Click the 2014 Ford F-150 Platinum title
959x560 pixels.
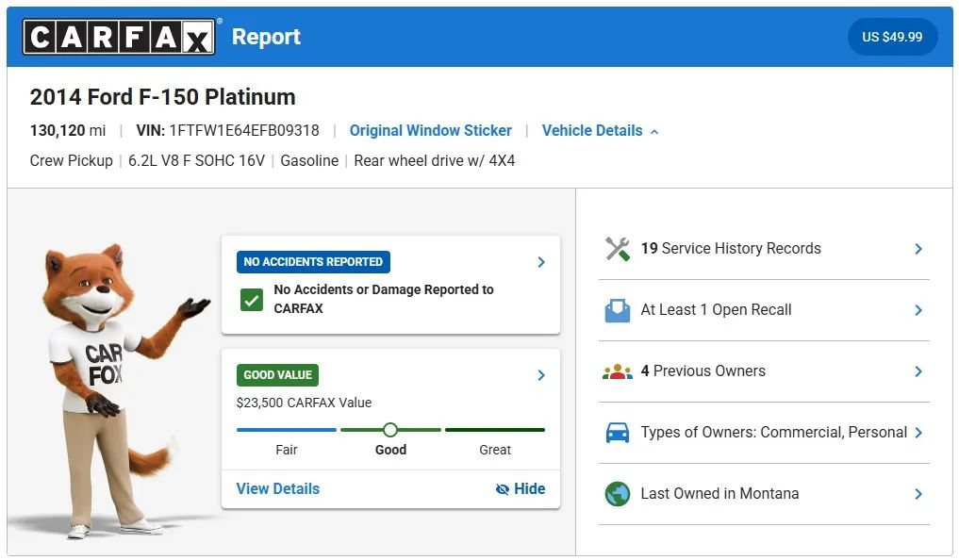point(163,96)
